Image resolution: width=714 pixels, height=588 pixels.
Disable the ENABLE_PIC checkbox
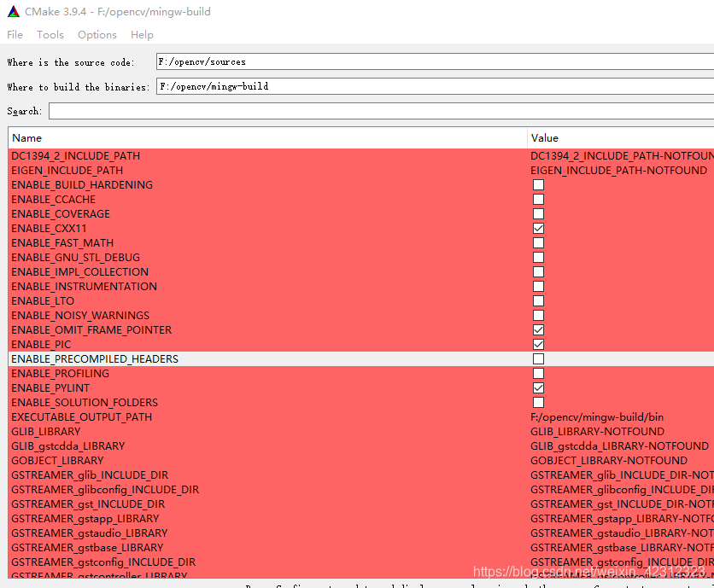[x=538, y=345]
